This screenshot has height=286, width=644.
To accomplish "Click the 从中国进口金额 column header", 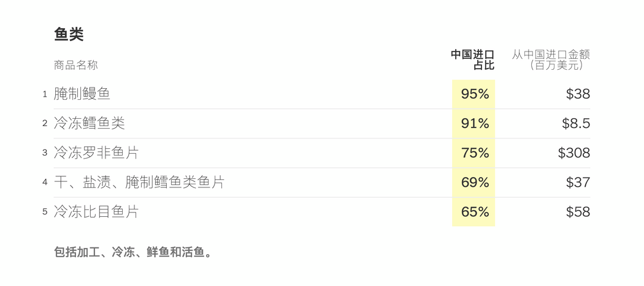I will click(x=551, y=60).
